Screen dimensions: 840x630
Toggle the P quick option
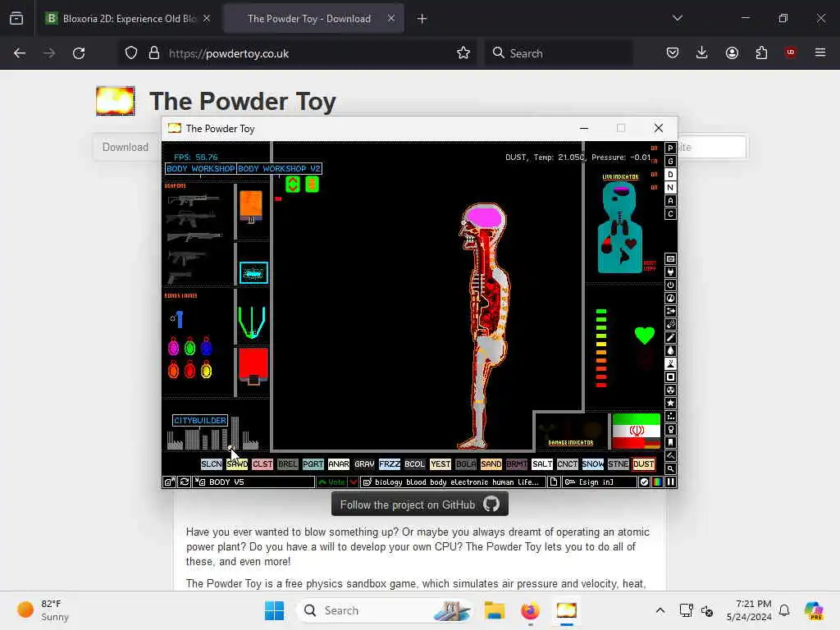pyautogui.click(x=670, y=148)
